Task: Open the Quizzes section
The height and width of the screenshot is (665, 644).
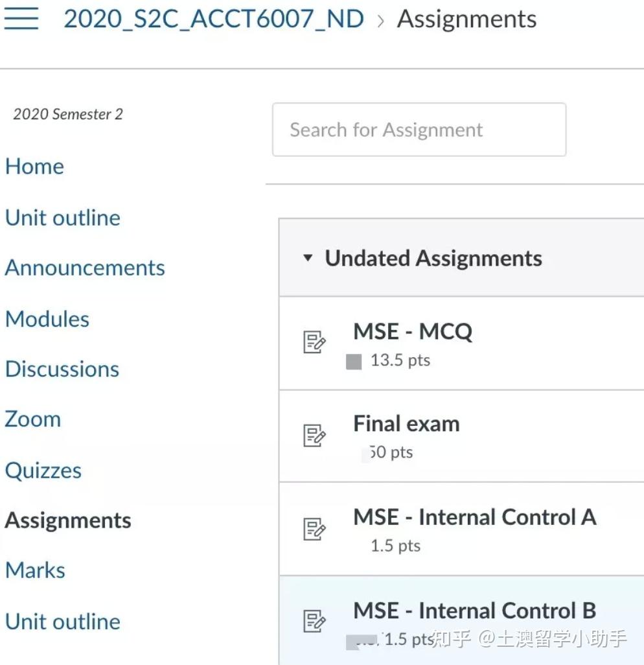Action: click(x=43, y=471)
